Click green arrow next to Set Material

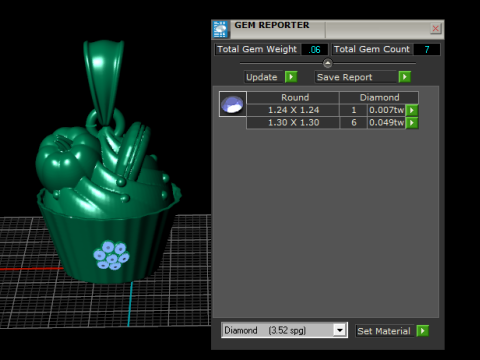coord(422,331)
